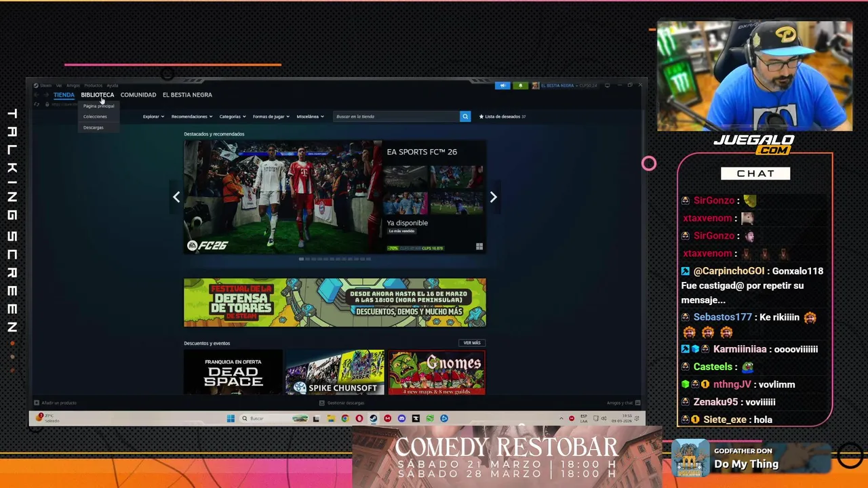Open the Ver menu
The width and height of the screenshot is (868, 488).
(x=59, y=85)
